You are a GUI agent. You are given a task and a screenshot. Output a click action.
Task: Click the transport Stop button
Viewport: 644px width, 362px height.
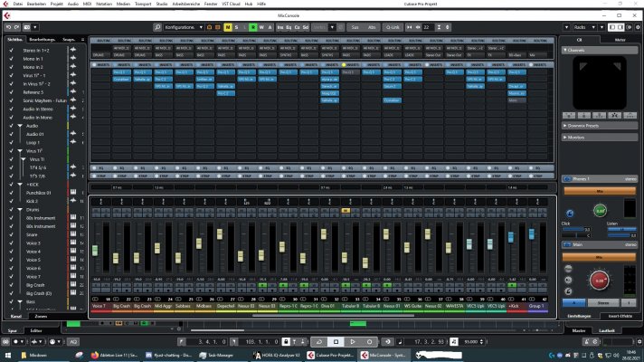tap(336, 342)
